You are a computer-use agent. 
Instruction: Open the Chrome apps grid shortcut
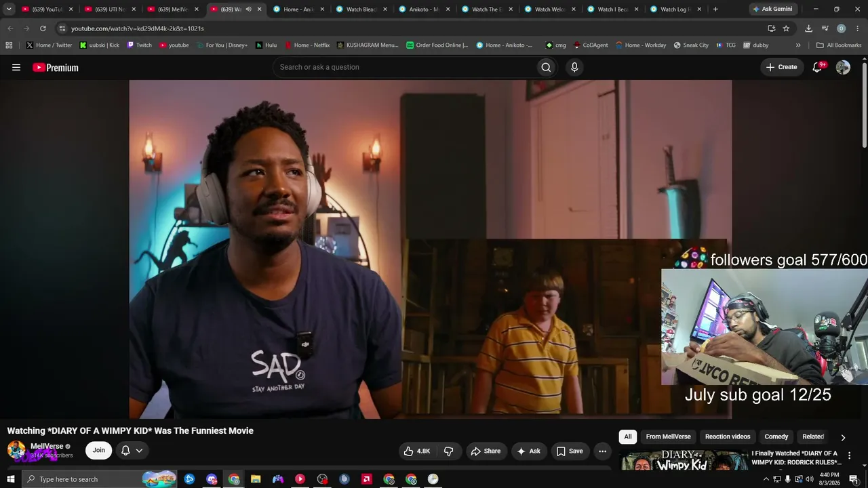coord(9,45)
